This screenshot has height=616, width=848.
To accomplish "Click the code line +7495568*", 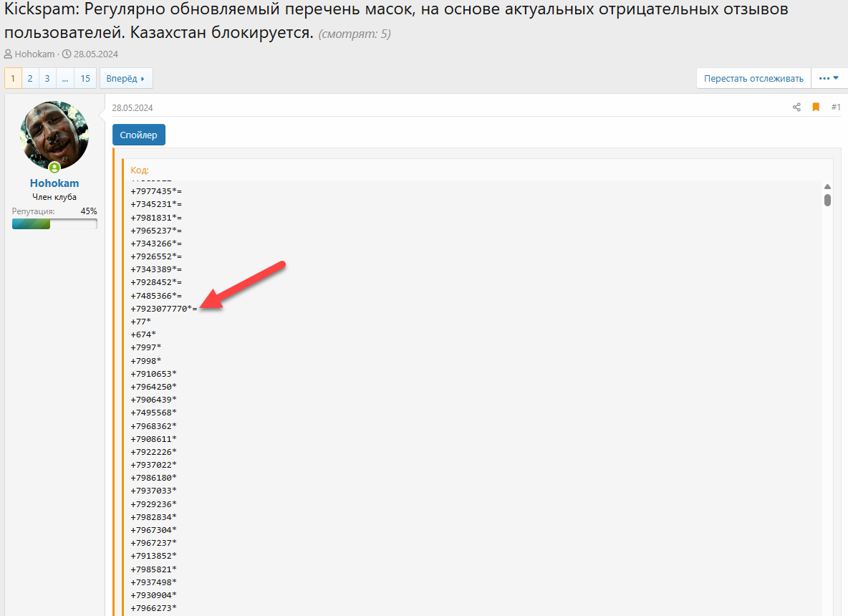I will 153,413.
